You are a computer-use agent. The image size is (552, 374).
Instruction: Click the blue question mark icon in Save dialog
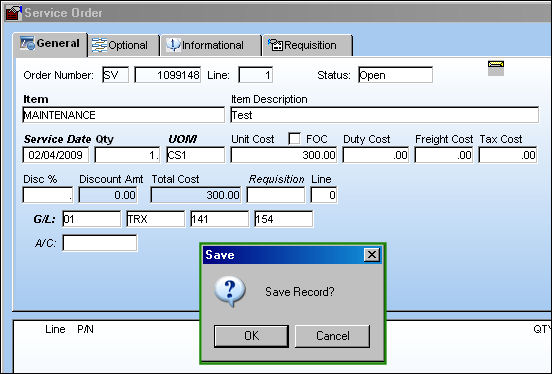tap(230, 291)
